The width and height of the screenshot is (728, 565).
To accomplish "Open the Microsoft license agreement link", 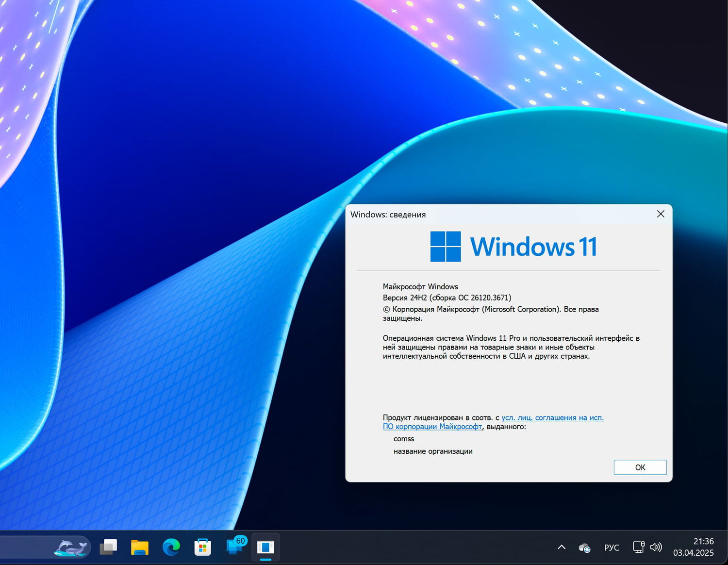I will (552, 417).
